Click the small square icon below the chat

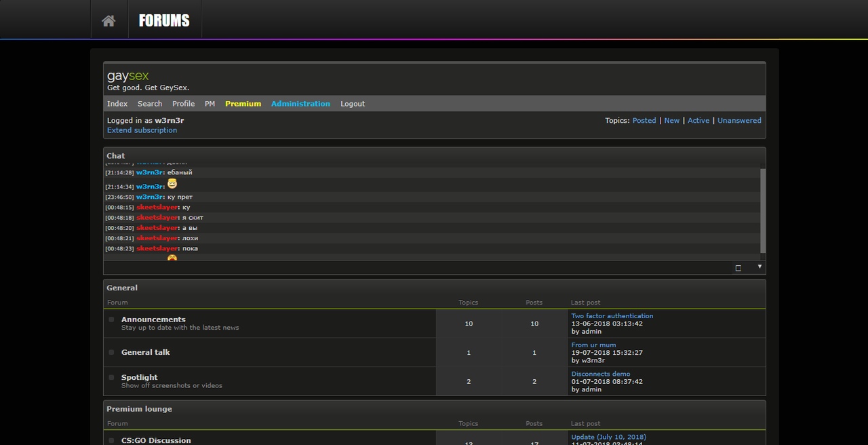(x=738, y=268)
